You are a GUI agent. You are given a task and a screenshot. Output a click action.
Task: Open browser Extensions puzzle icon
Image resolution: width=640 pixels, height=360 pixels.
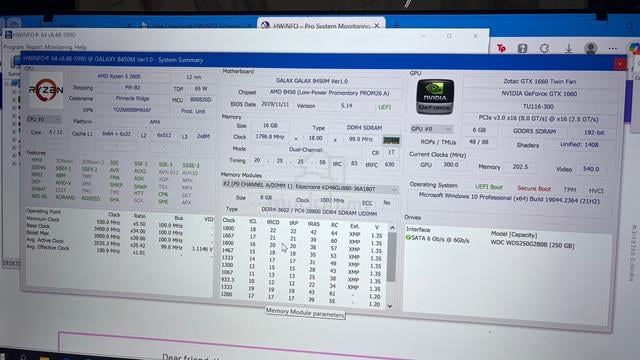tap(544, 49)
